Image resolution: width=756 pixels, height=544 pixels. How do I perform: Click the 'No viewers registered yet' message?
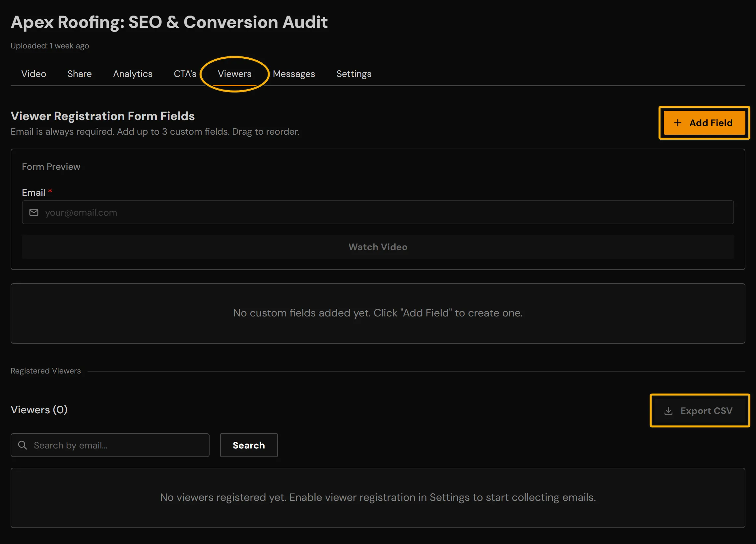pos(378,498)
